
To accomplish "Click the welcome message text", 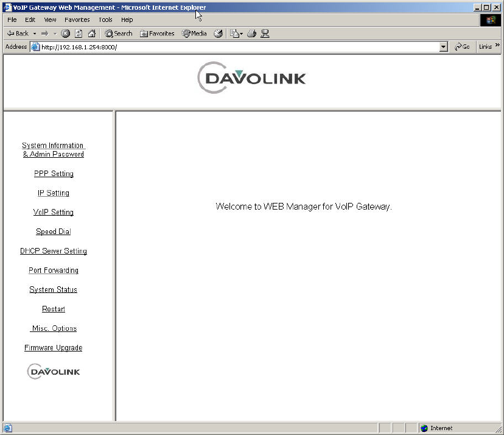I will point(304,207).
